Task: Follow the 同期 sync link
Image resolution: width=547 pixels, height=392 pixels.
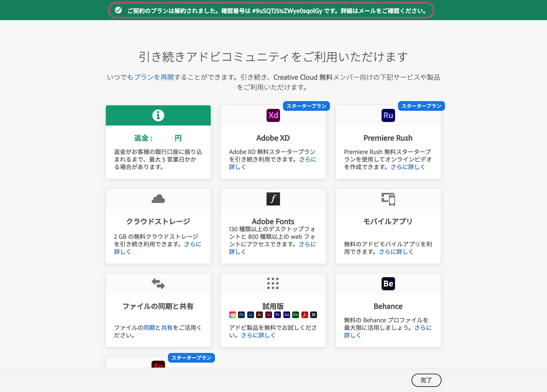Action: (x=149, y=328)
